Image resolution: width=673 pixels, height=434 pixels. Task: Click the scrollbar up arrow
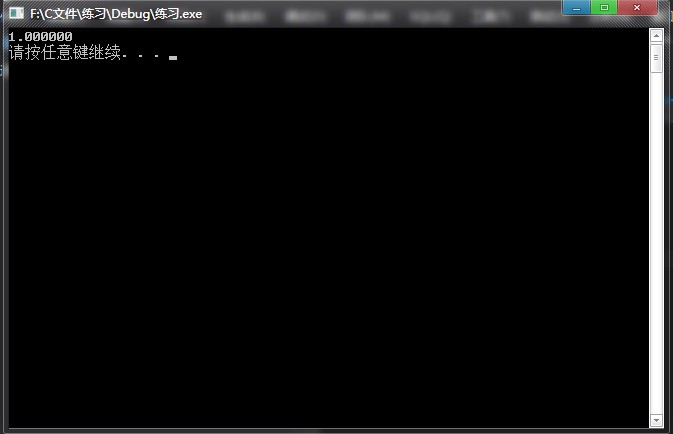[656, 36]
